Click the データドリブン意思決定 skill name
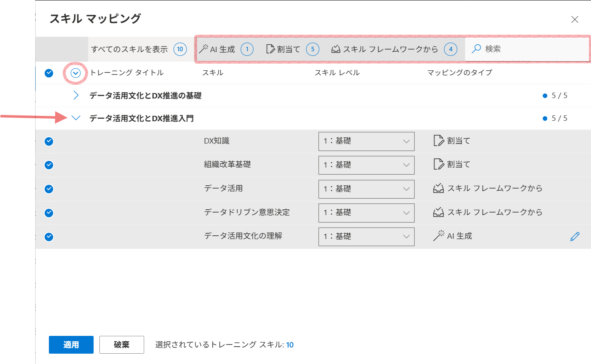591x364 pixels. (x=247, y=212)
